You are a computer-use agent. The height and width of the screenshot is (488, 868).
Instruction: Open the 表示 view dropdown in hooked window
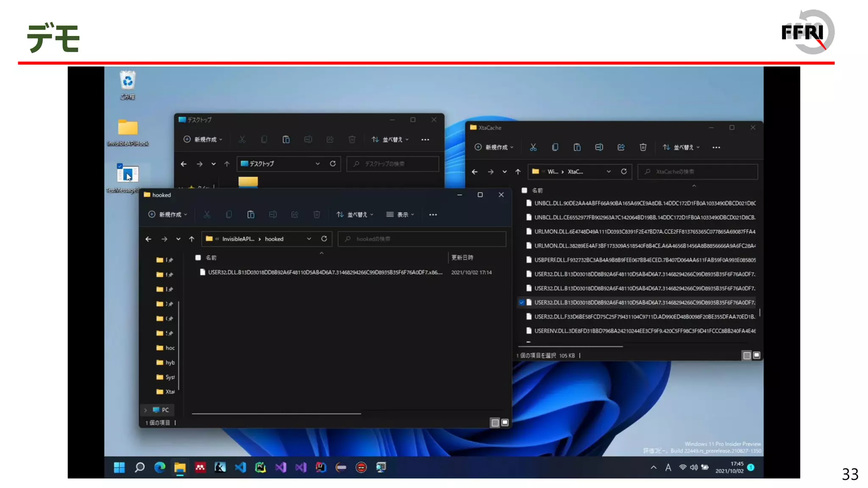(x=400, y=215)
